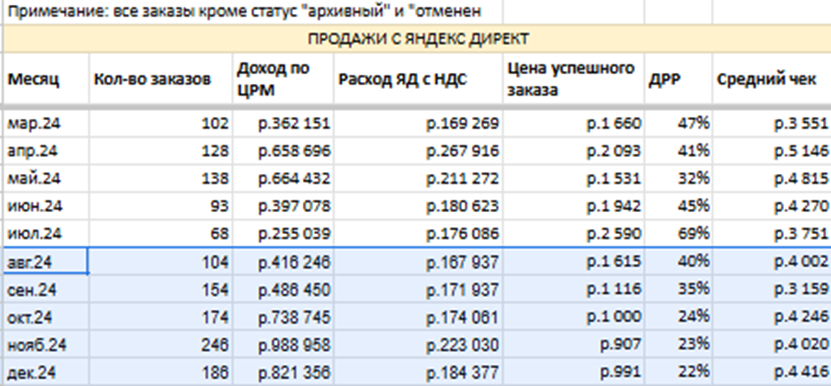Select ДРР value 24% for окт.24

click(678, 317)
